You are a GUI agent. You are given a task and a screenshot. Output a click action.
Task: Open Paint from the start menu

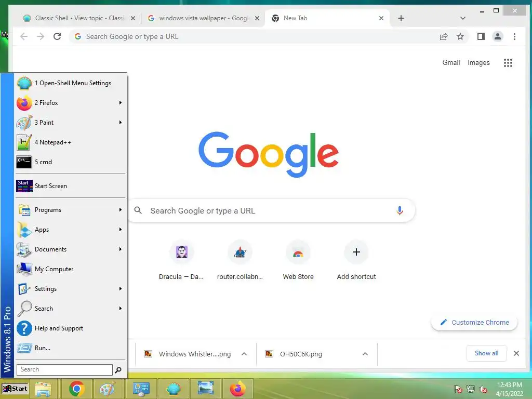click(71, 123)
